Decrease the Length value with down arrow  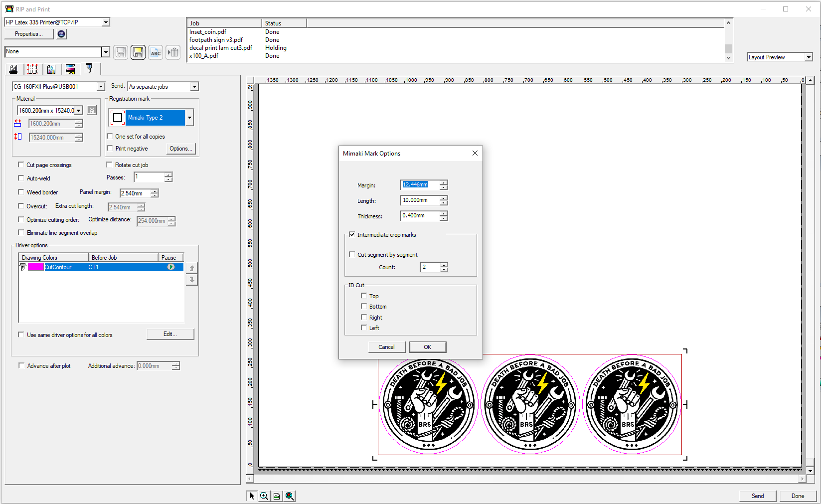point(444,203)
